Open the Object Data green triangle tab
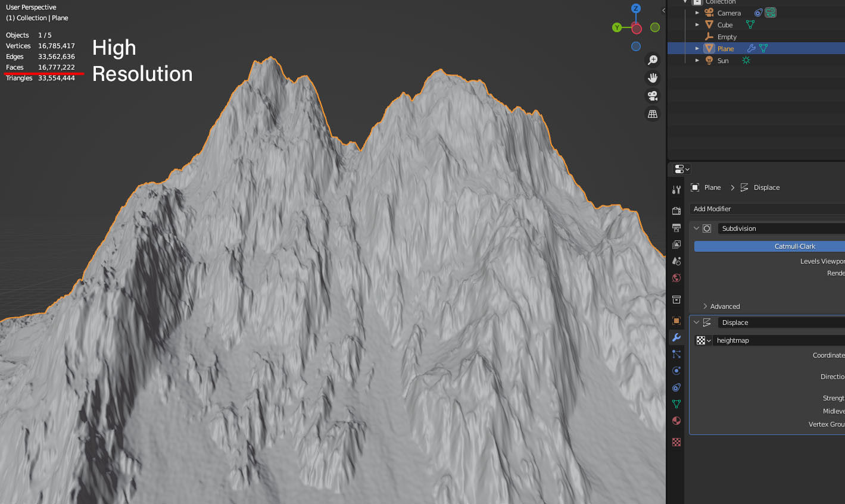Image resolution: width=845 pixels, height=504 pixels. coord(676,404)
